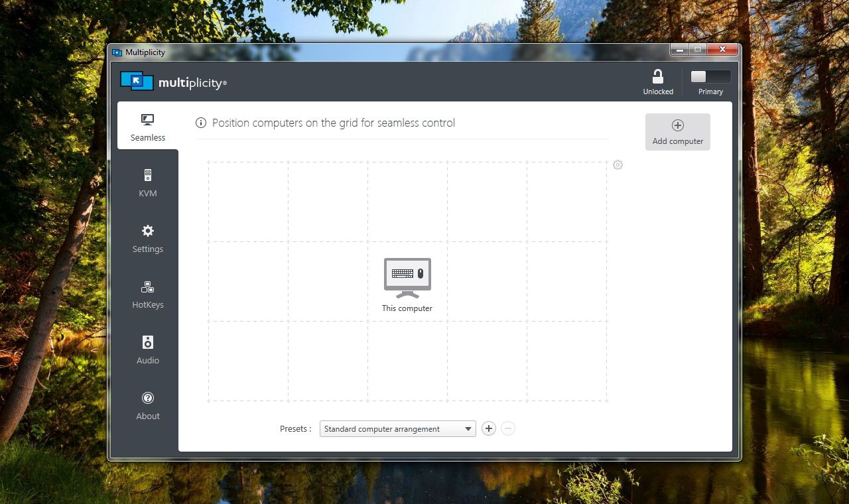This screenshot has width=849, height=504.
Task: Open the About section
Action: coord(147,407)
